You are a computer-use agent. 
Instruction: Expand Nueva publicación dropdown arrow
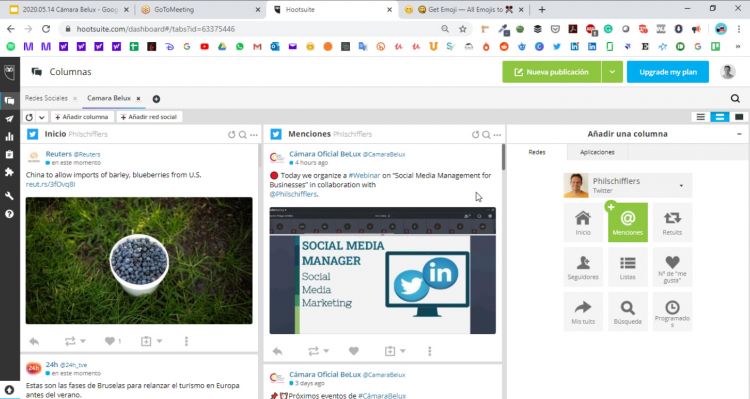(x=612, y=72)
